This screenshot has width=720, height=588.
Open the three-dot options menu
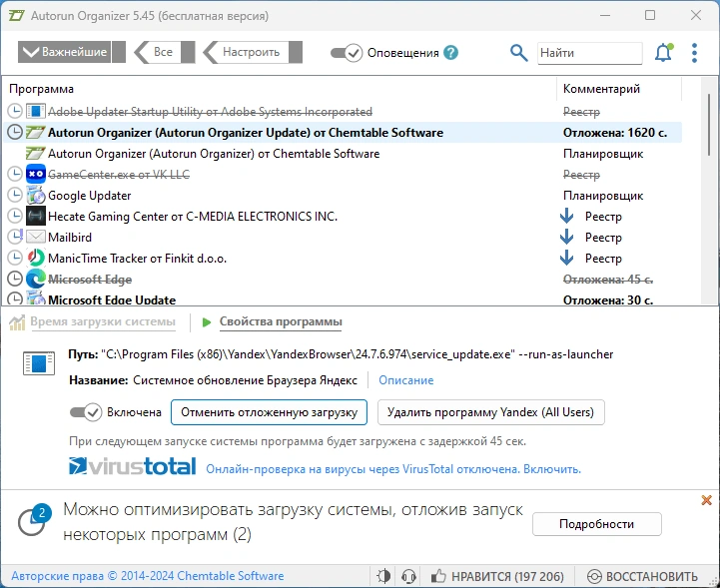click(x=694, y=53)
